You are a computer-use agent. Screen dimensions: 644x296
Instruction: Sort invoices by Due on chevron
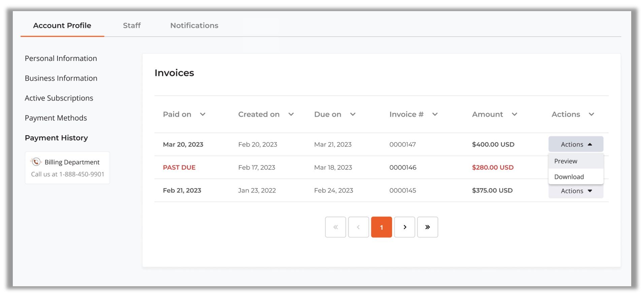(x=353, y=114)
